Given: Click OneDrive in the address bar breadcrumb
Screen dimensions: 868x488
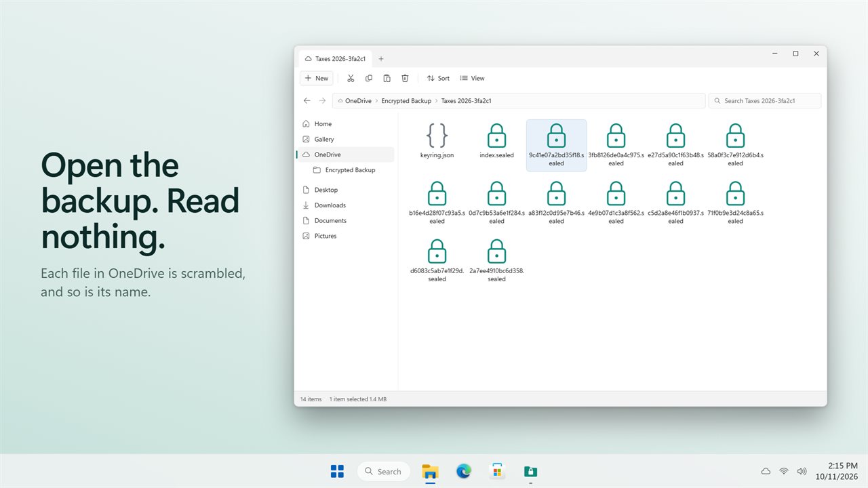Looking at the screenshot, I should pos(358,101).
